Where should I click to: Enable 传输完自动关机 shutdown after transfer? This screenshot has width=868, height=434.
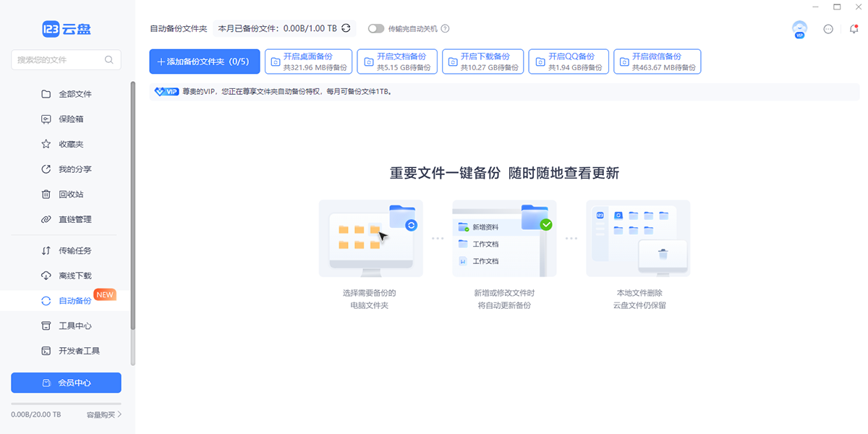pyautogui.click(x=376, y=28)
